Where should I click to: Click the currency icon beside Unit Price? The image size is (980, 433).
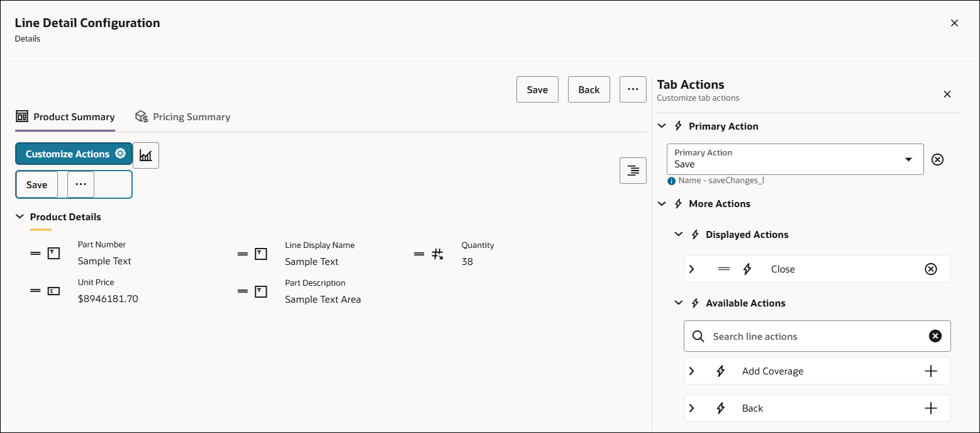tap(53, 290)
